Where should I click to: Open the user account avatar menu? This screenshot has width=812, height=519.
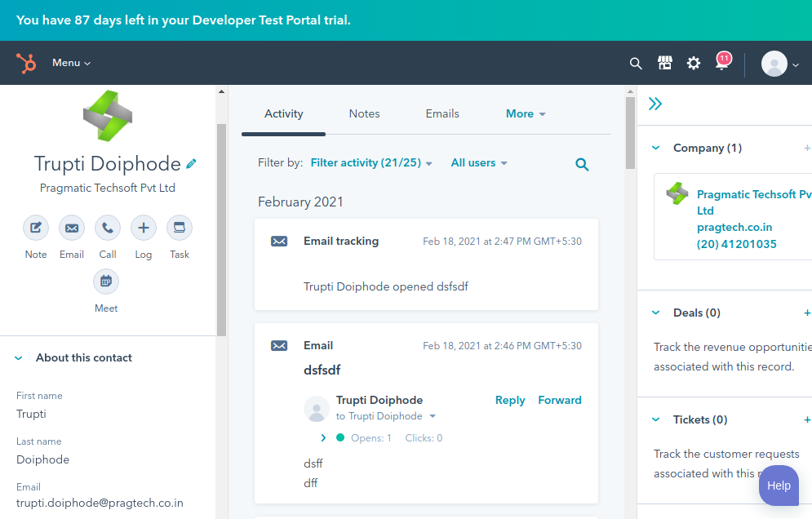tap(779, 64)
